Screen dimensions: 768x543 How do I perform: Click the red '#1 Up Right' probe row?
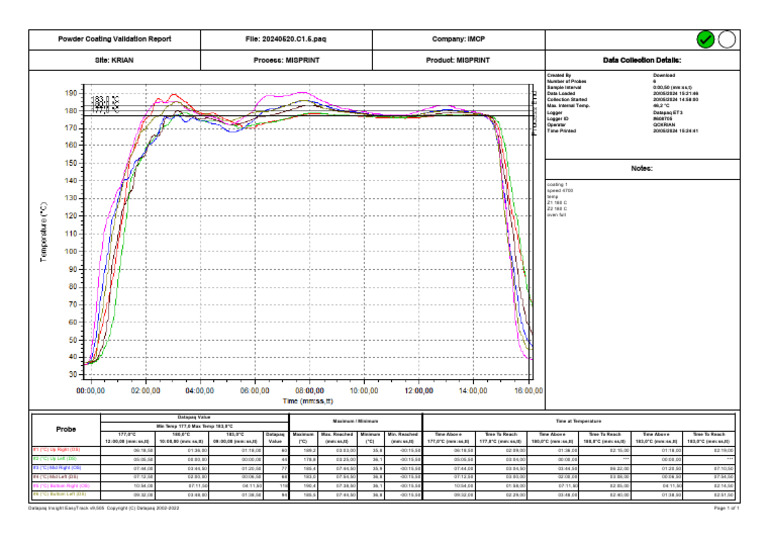pyautogui.click(x=384, y=450)
